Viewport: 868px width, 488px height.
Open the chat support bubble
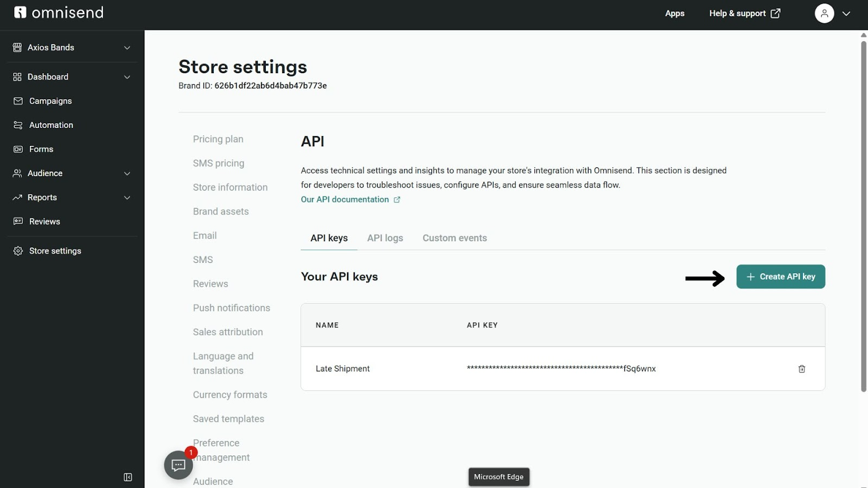click(x=178, y=465)
